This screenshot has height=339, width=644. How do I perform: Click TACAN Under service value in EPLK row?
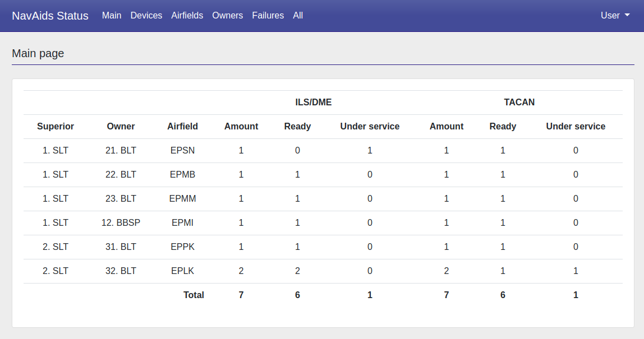pyautogui.click(x=576, y=271)
